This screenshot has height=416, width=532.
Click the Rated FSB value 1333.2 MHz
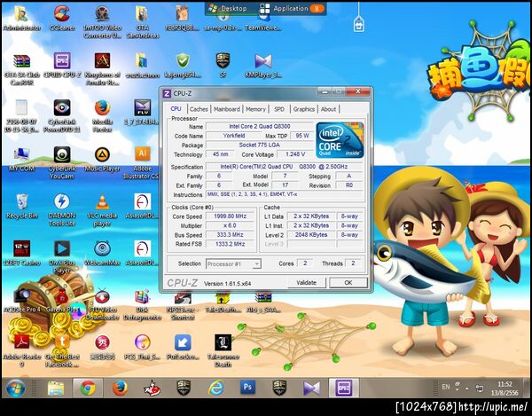[230, 244]
